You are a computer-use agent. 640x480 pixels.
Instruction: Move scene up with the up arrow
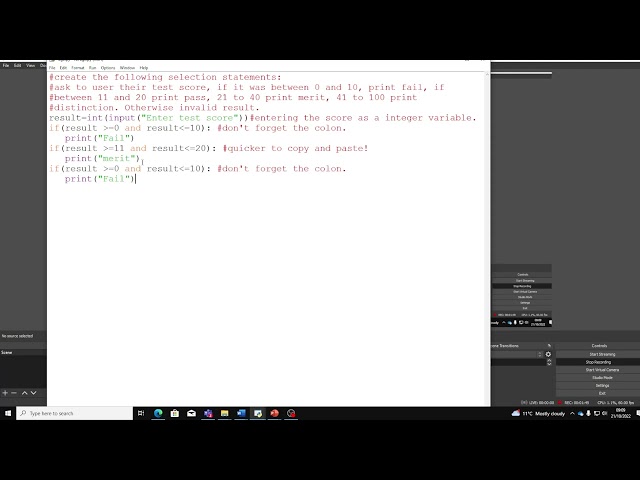click(x=24, y=393)
